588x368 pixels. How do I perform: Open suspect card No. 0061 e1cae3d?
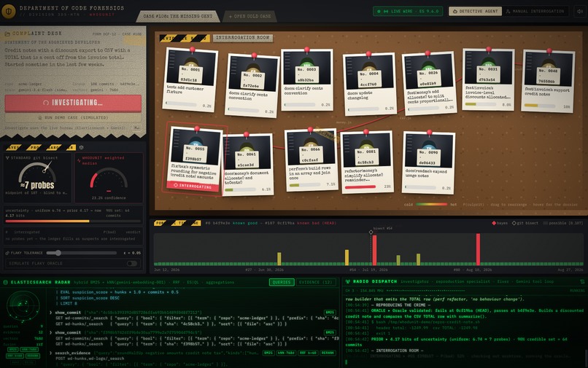click(247, 165)
